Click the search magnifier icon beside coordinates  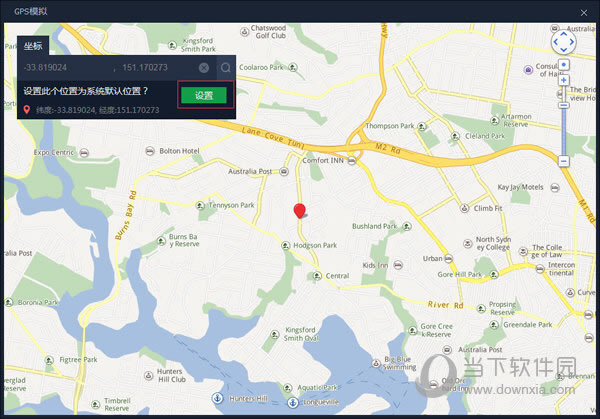tap(226, 68)
